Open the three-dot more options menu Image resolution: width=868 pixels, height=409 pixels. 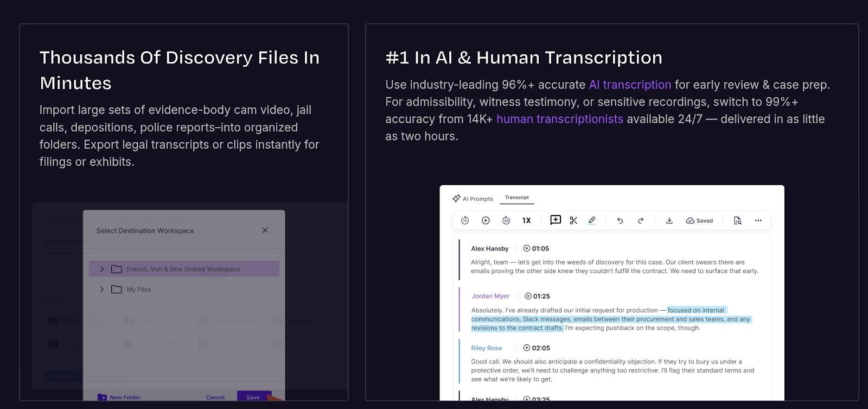click(758, 221)
